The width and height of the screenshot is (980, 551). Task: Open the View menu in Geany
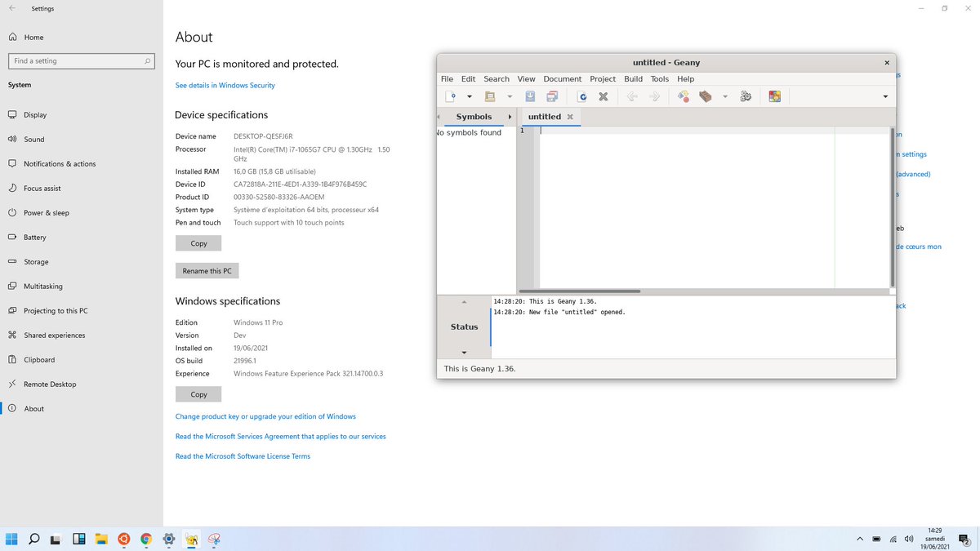point(527,79)
